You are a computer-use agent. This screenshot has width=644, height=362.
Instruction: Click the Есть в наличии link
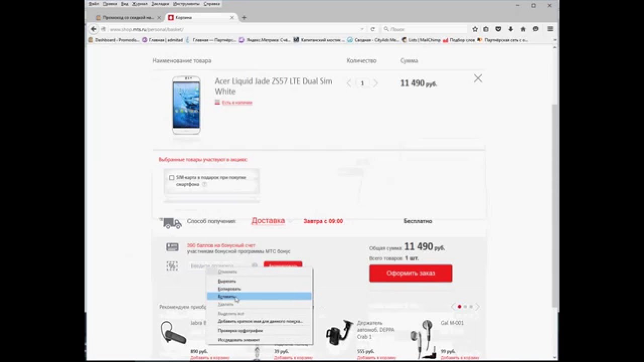[237, 103]
